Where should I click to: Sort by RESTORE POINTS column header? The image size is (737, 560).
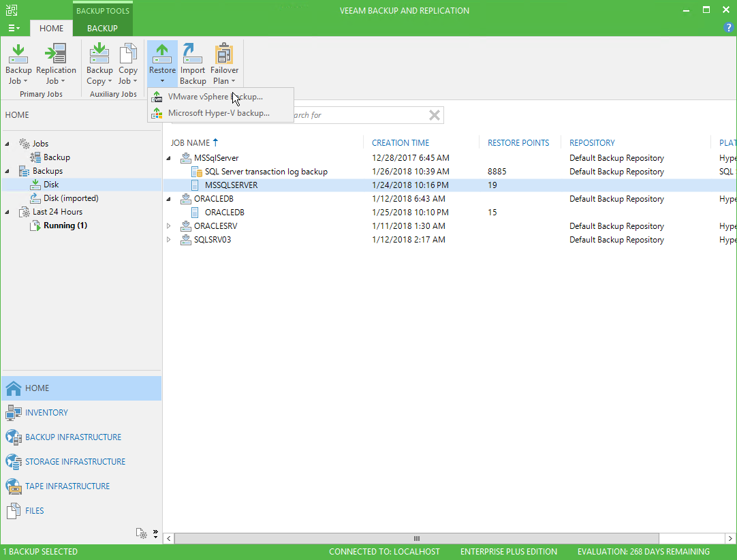[x=518, y=143]
